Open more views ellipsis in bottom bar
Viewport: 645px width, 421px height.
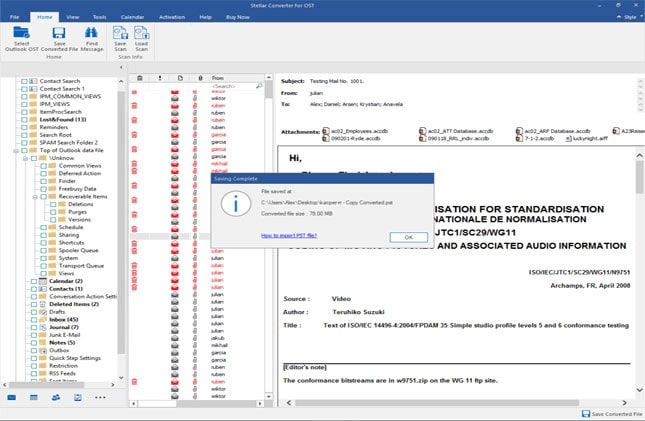pos(100,397)
